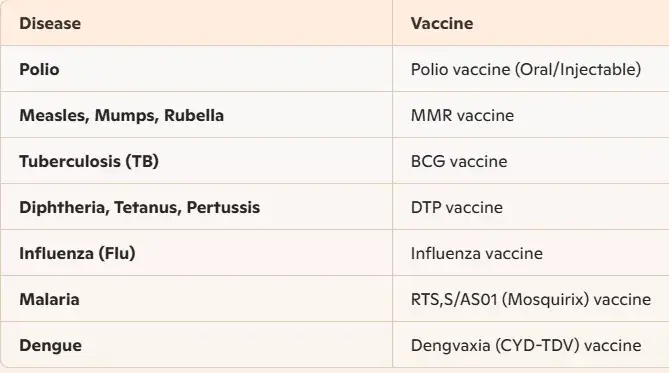669x373 pixels.
Task: Click the Influenza (Flu) cell
Action: (196, 253)
